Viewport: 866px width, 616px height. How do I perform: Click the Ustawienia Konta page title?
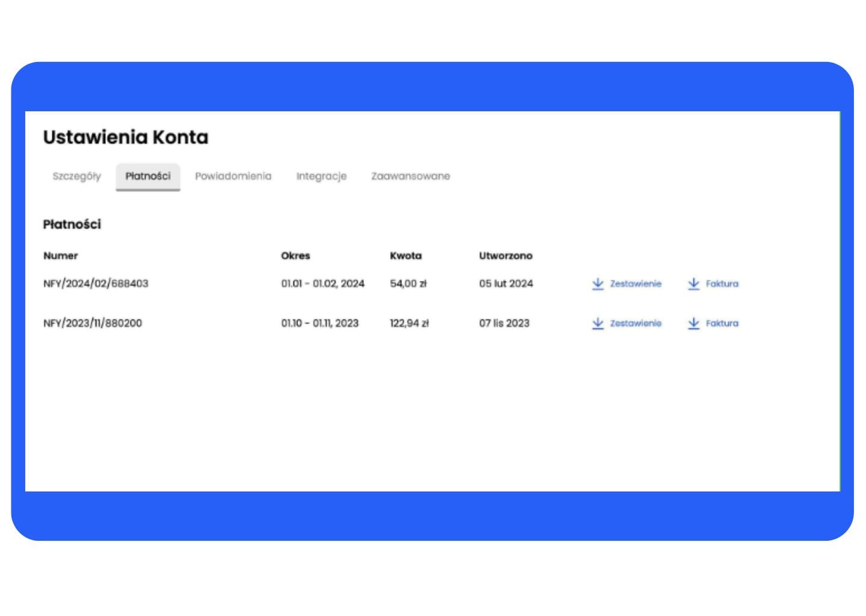click(x=126, y=137)
